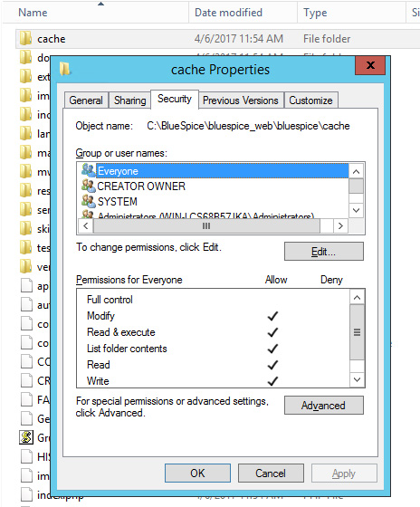
Task: Click the file icon starting with 'FA'
Action: point(26,399)
